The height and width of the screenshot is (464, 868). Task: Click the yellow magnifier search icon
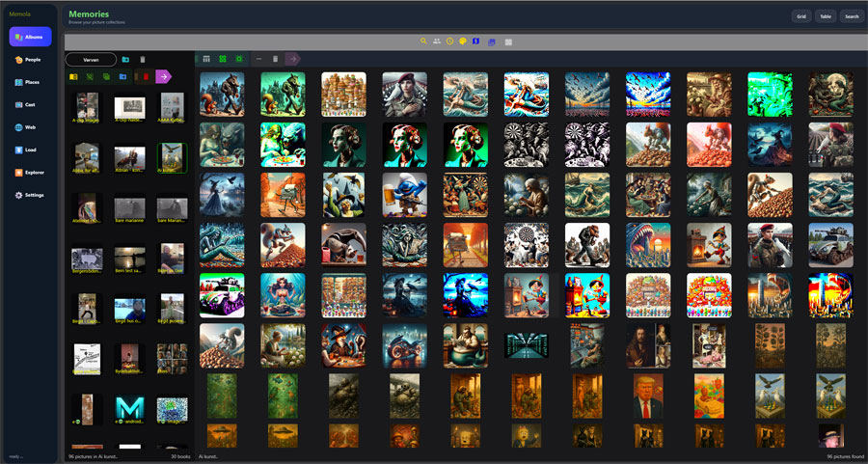click(x=423, y=41)
